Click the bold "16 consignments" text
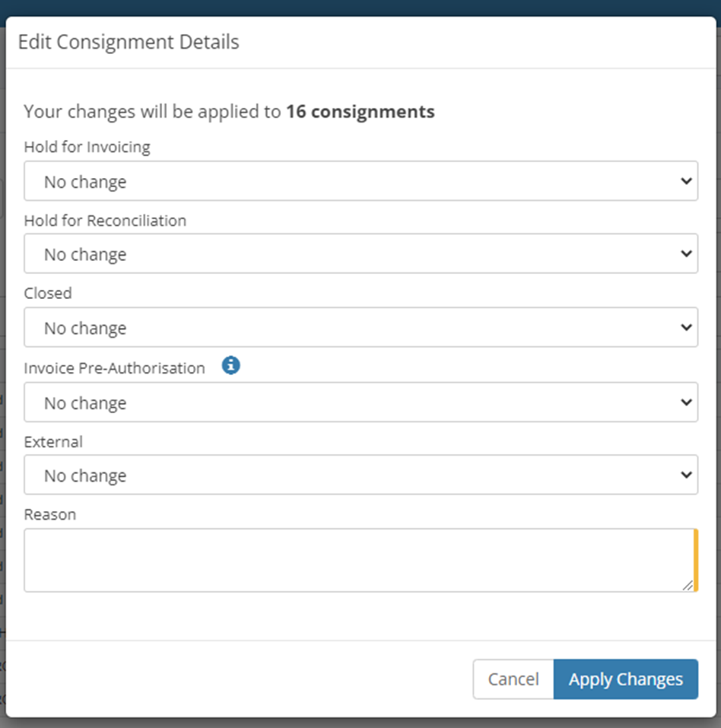 [x=360, y=112]
